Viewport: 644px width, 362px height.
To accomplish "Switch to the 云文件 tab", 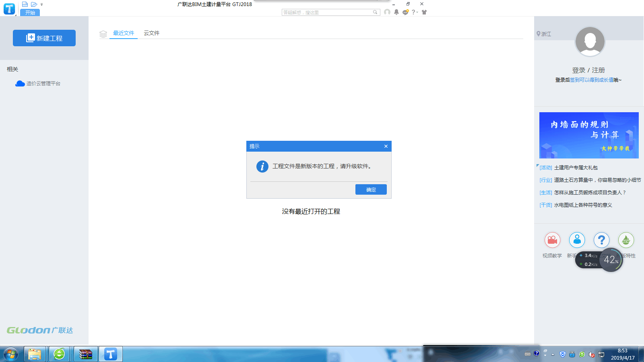I will point(151,33).
